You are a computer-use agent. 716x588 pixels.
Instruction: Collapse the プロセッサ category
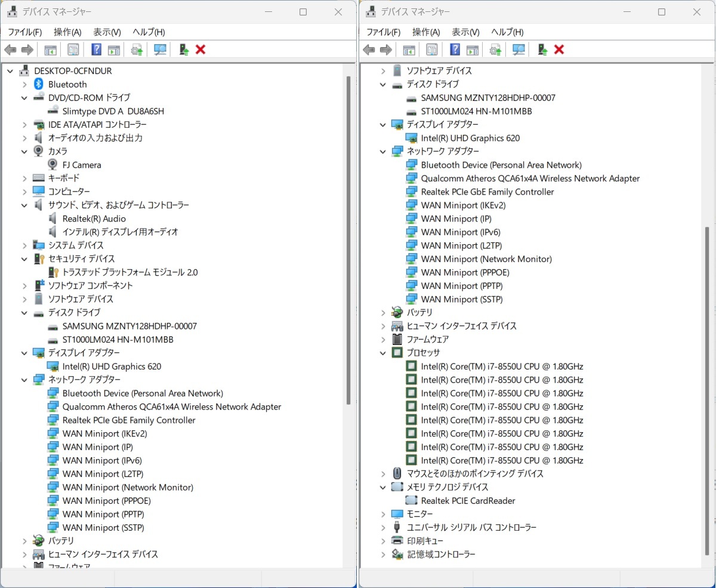pyautogui.click(x=383, y=353)
